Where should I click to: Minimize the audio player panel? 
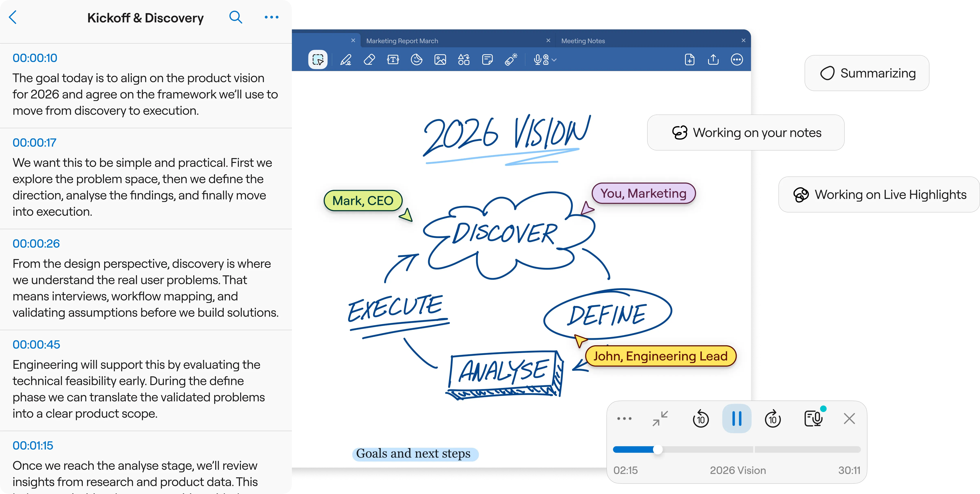660,419
